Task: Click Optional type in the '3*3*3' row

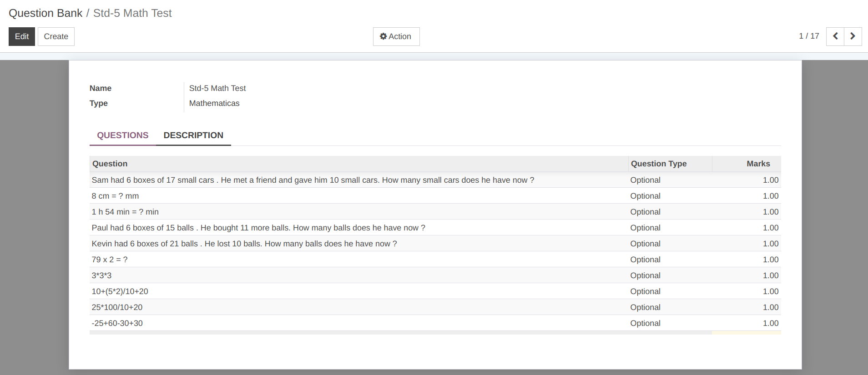Action: (x=645, y=275)
